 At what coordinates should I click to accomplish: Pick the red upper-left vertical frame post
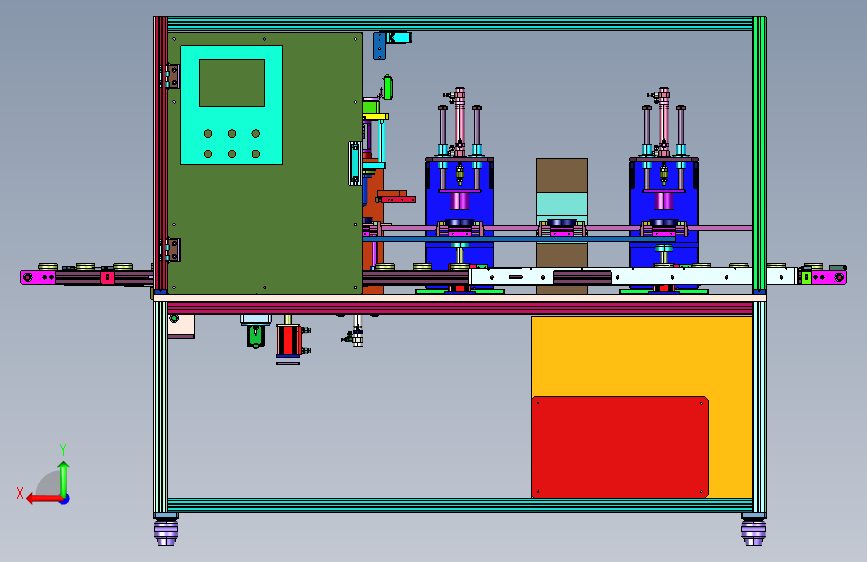coord(160,154)
